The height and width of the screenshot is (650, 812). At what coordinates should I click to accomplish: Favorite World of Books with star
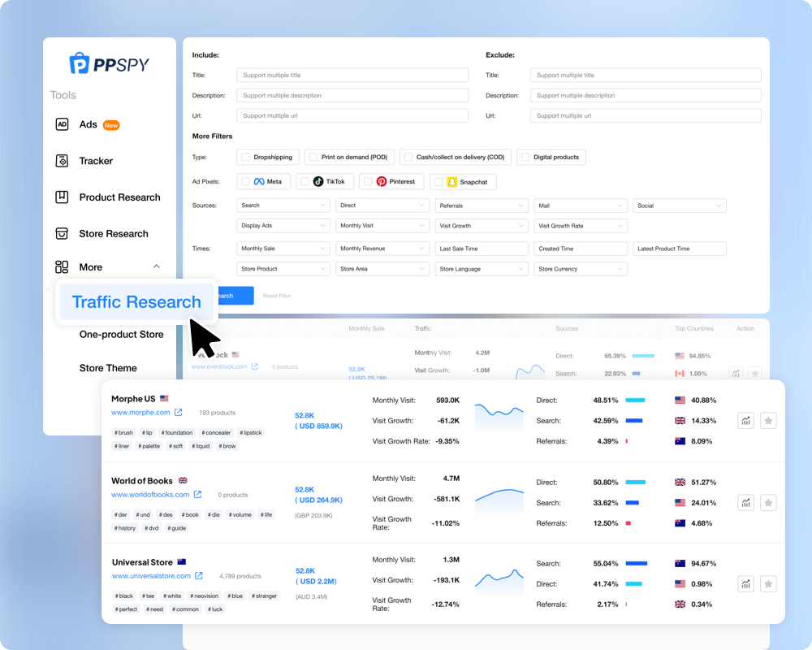click(x=768, y=503)
